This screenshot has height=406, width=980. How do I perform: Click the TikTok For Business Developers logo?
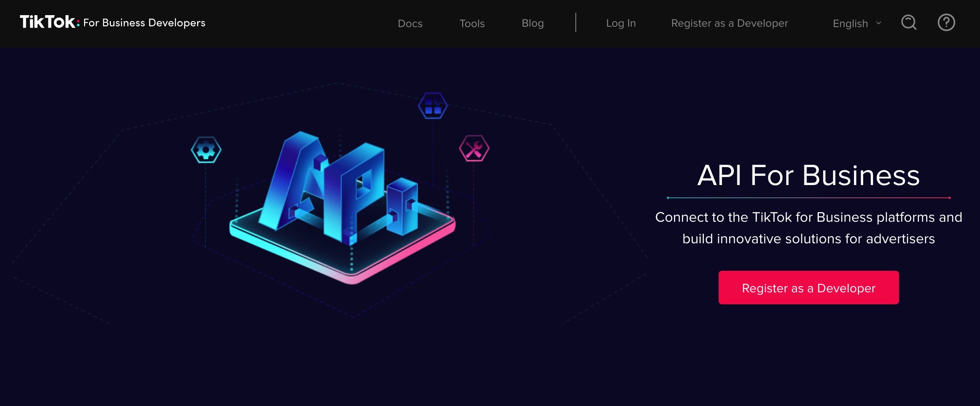113,22
